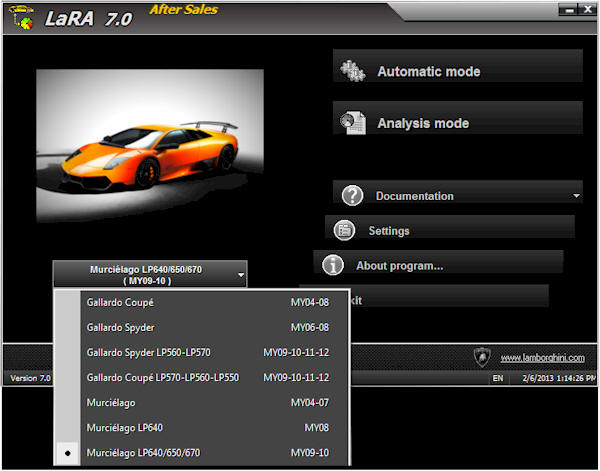Expand the Documentation dropdown arrow
Viewport: 600px width, 471px height.
pos(576,196)
